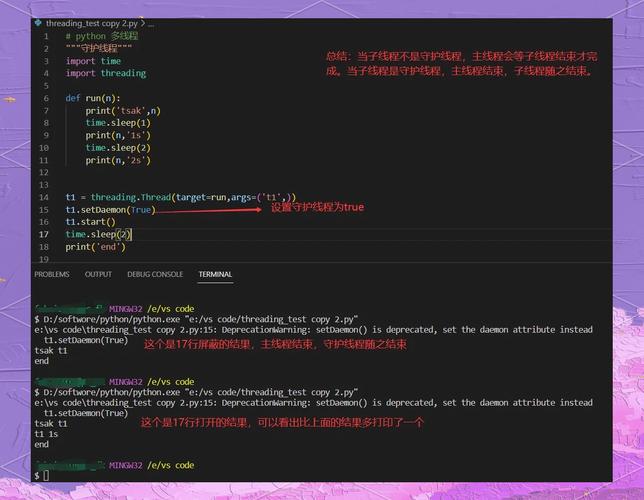Click line number 6 in gutter
The height and width of the screenshot is (500, 644).
[46, 98]
